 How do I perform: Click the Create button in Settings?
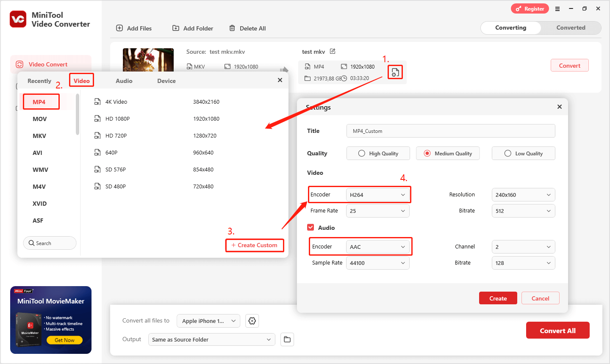pos(498,298)
